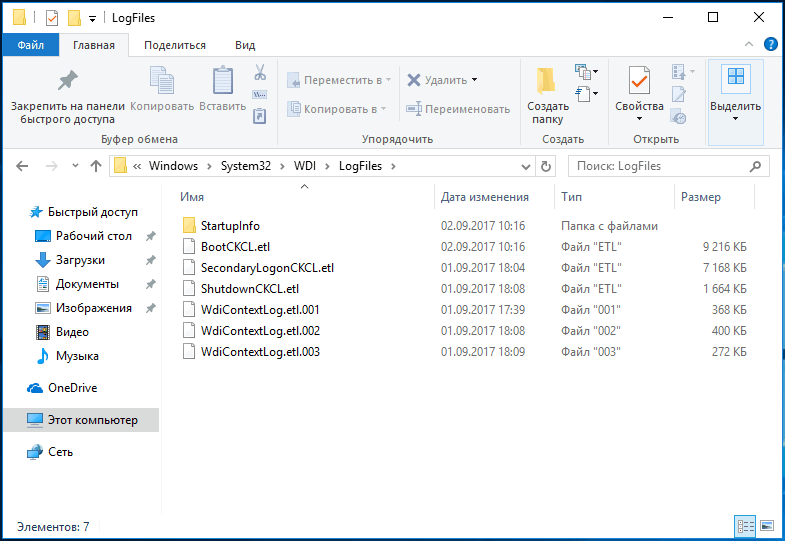Sort by Дата изменения column header
Screen dimensions: 785x541
[485, 197]
